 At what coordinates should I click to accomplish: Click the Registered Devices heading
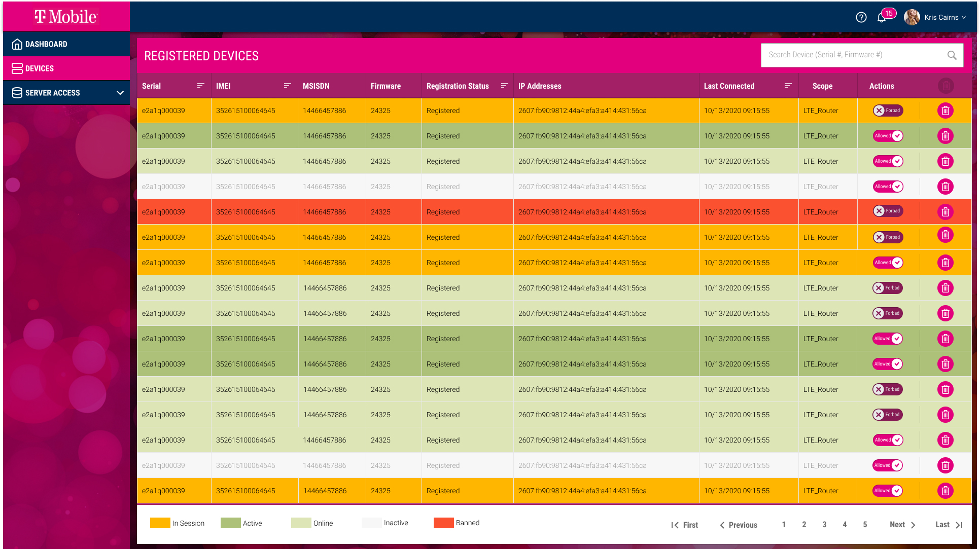[201, 56]
